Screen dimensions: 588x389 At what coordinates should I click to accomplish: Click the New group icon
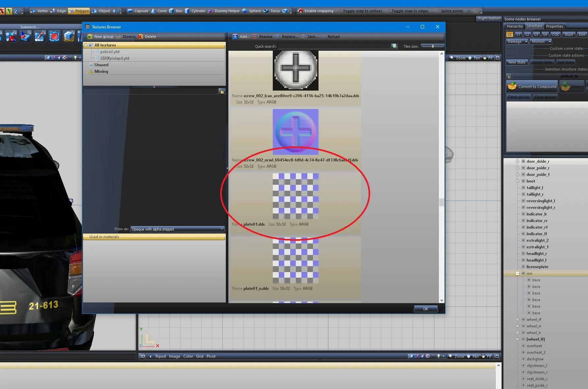click(x=89, y=37)
